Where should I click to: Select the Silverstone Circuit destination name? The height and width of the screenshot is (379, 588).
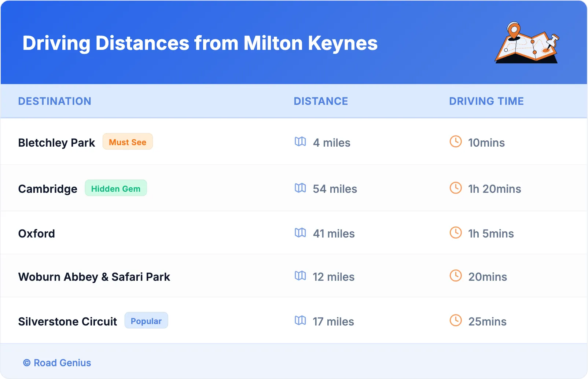click(x=67, y=321)
